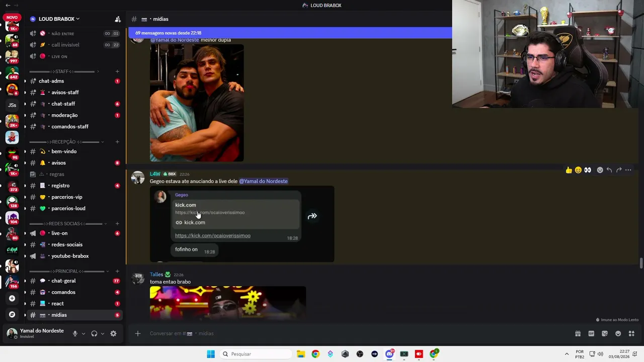The image size is (644, 362).
Task: Create a channel in the STAFF category
Action: [x=117, y=71]
